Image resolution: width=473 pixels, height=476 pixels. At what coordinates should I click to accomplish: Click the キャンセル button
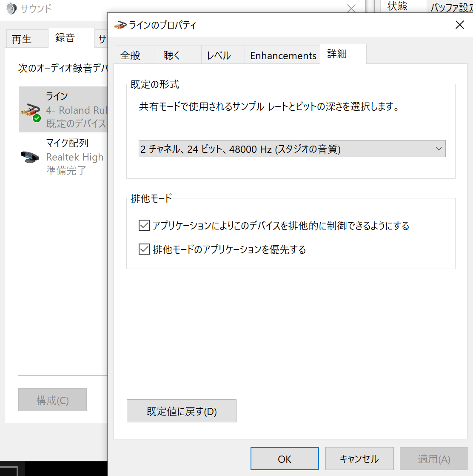(359, 459)
